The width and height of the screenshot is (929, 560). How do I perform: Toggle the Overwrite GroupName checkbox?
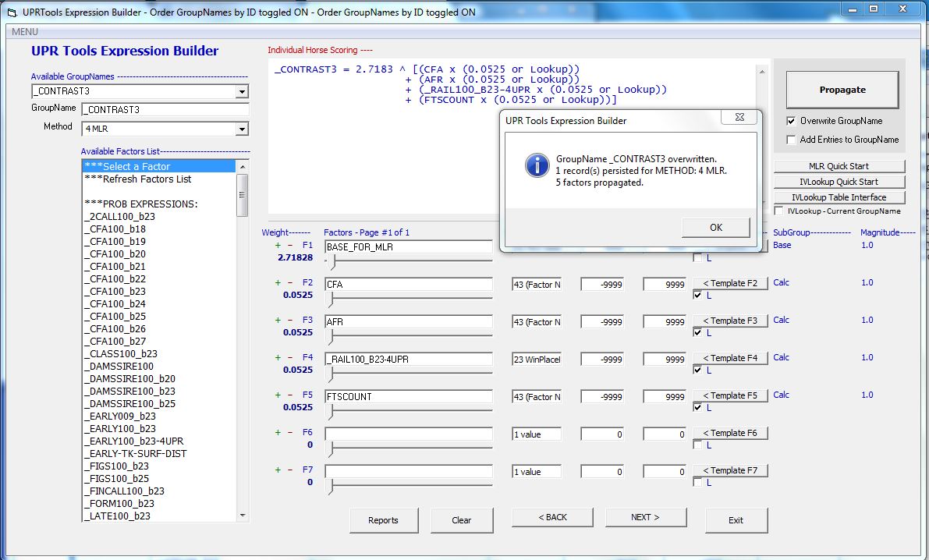[791, 121]
